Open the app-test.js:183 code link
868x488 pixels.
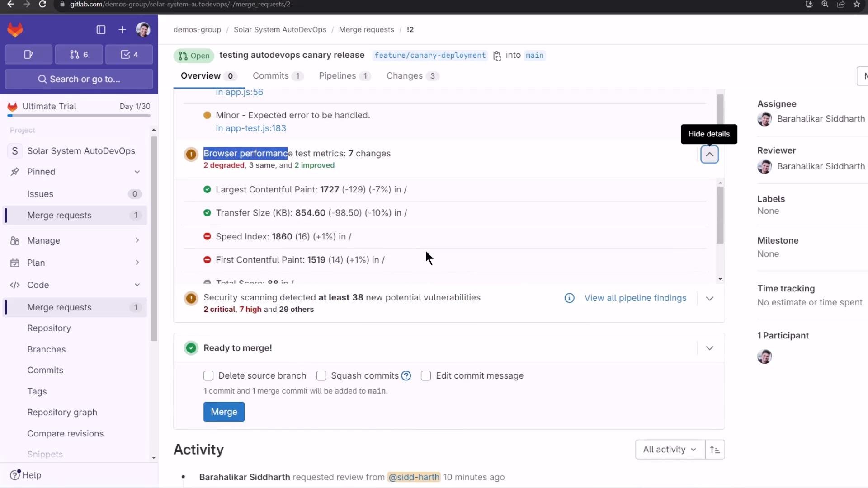[x=251, y=128]
